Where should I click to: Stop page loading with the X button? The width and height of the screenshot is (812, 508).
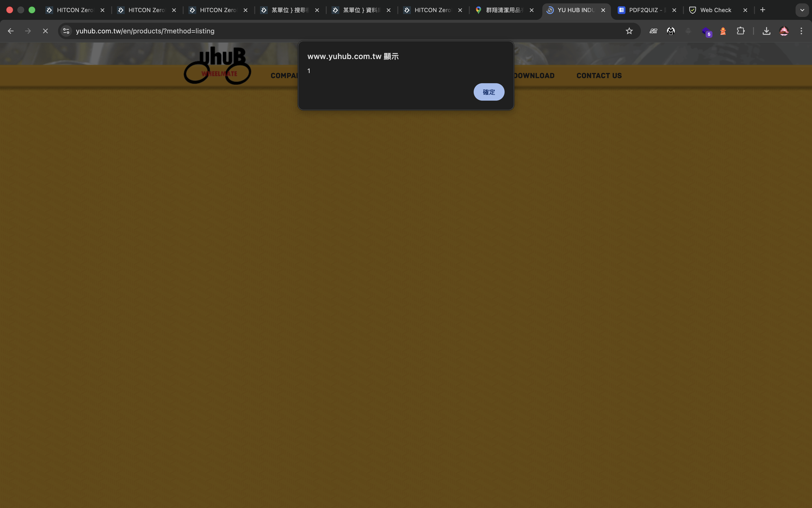[x=45, y=31]
